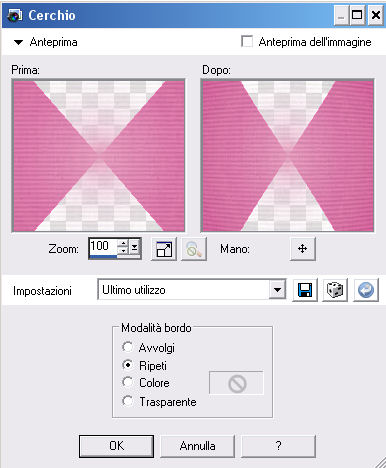This screenshot has width=386, height=468.
Task: Click the fit-to-window zoom icon
Action: pyautogui.click(x=164, y=249)
